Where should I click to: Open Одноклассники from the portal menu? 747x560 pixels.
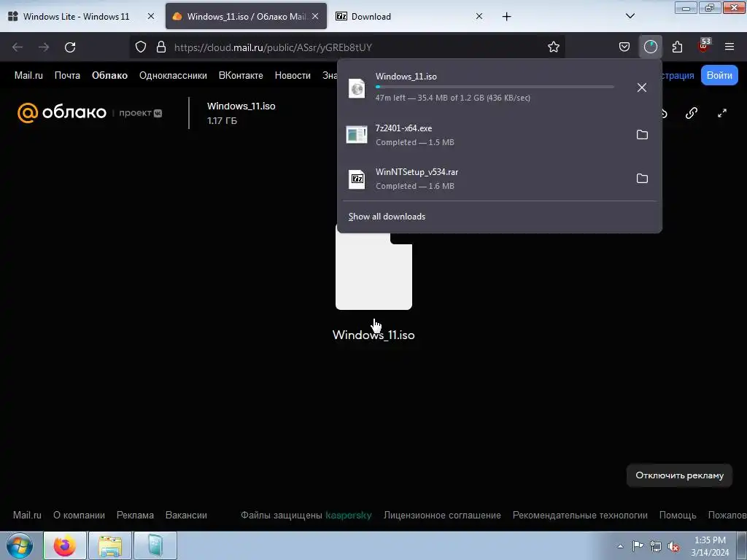[x=173, y=76]
